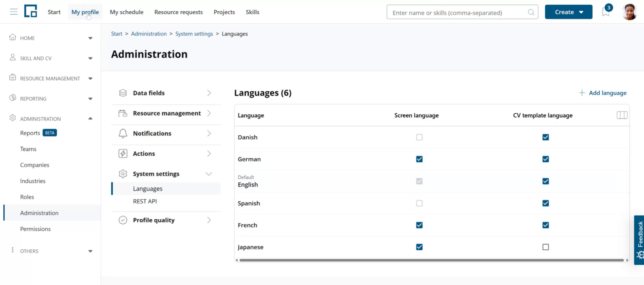
Task: Click the Add language link
Action: (x=602, y=93)
